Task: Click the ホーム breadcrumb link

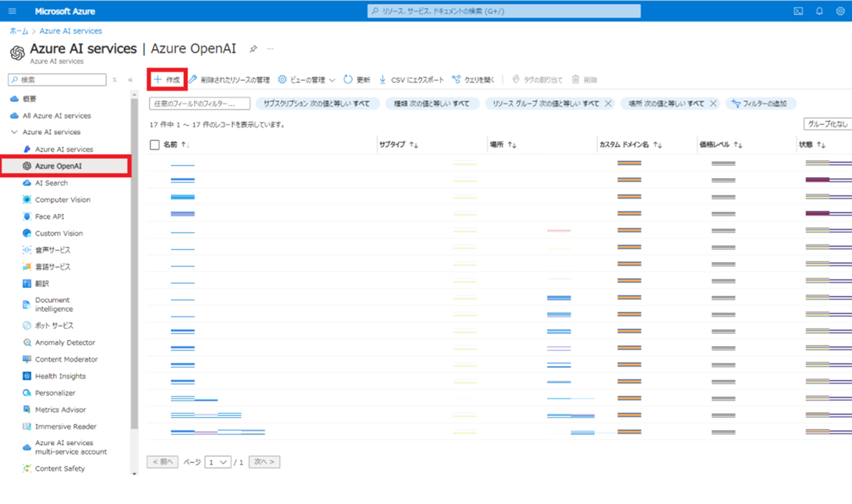Action: tap(19, 31)
